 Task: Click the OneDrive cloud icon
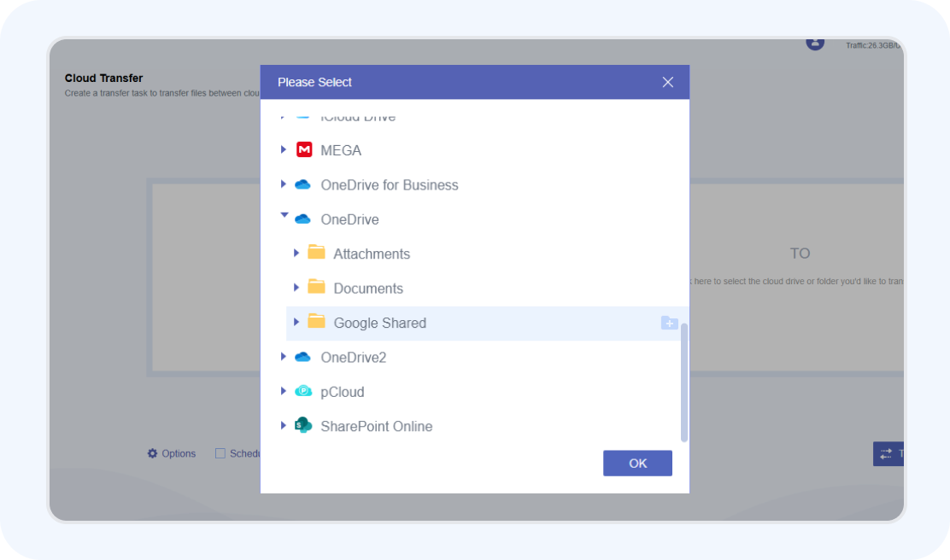coord(303,219)
